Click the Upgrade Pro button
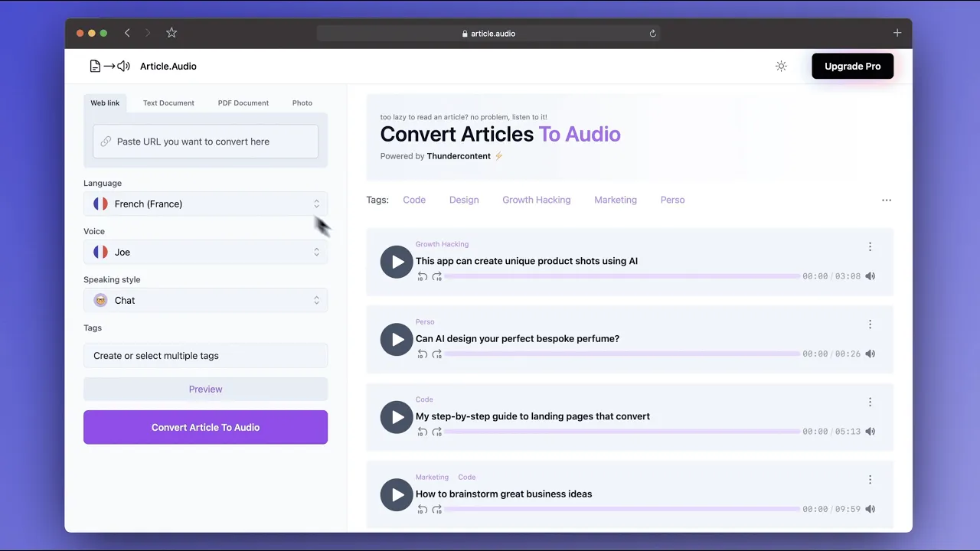The image size is (980, 551). (x=852, y=67)
